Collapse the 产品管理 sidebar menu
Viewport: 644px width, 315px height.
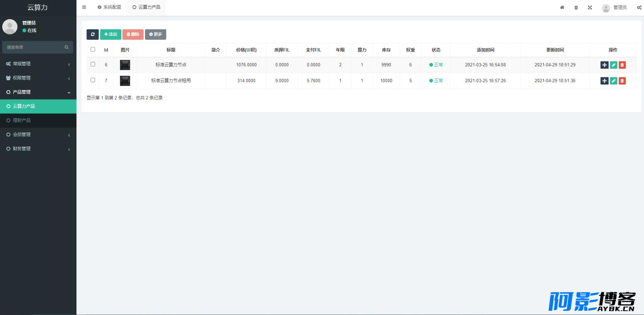38,92
